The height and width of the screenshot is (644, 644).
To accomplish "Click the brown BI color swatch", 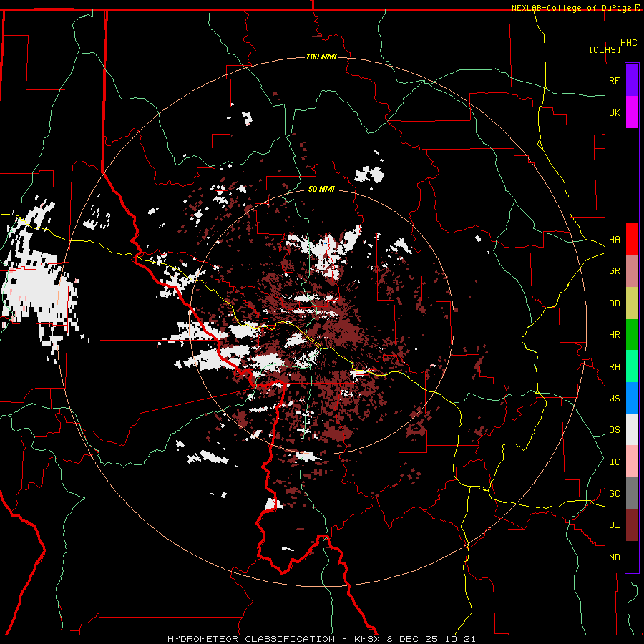I will (632, 525).
